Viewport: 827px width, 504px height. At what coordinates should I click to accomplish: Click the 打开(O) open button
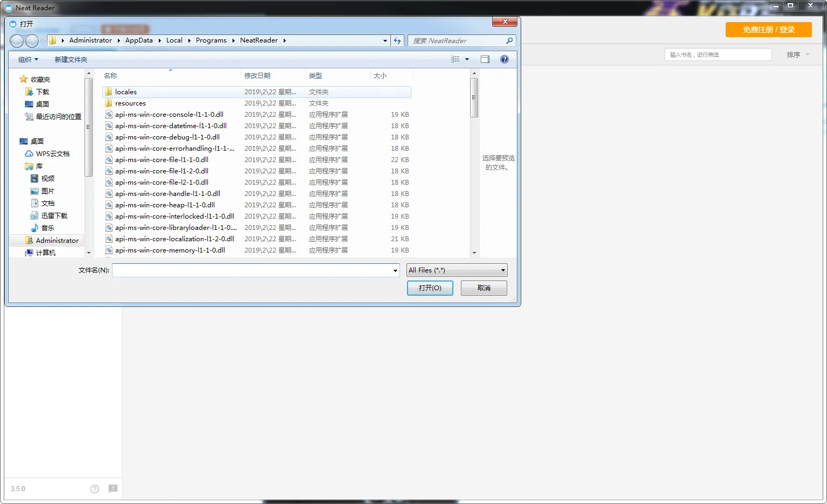[x=430, y=288]
